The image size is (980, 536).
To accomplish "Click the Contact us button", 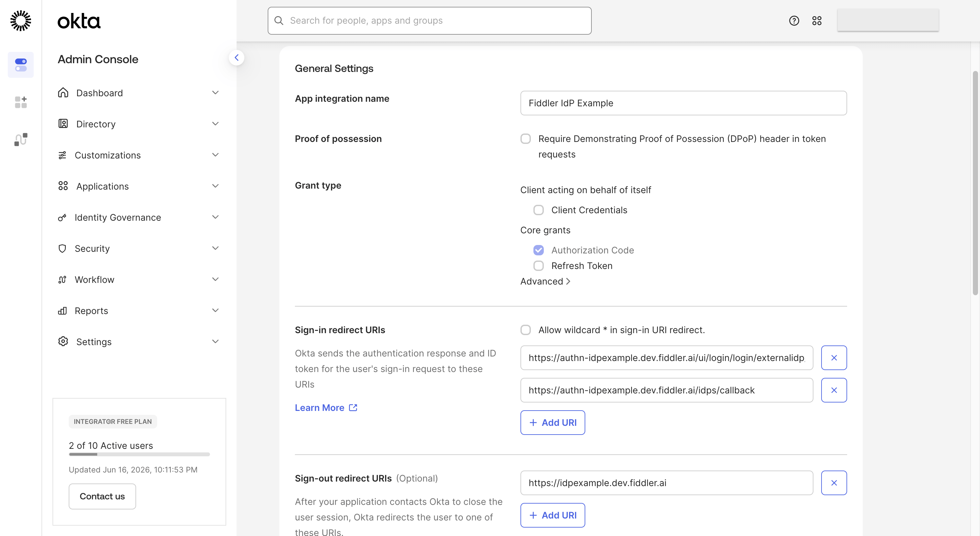I will point(102,496).
